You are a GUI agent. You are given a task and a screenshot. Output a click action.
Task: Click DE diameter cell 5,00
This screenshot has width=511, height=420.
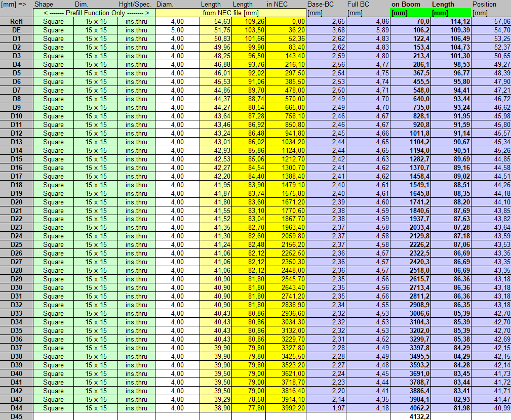point(177,30)
